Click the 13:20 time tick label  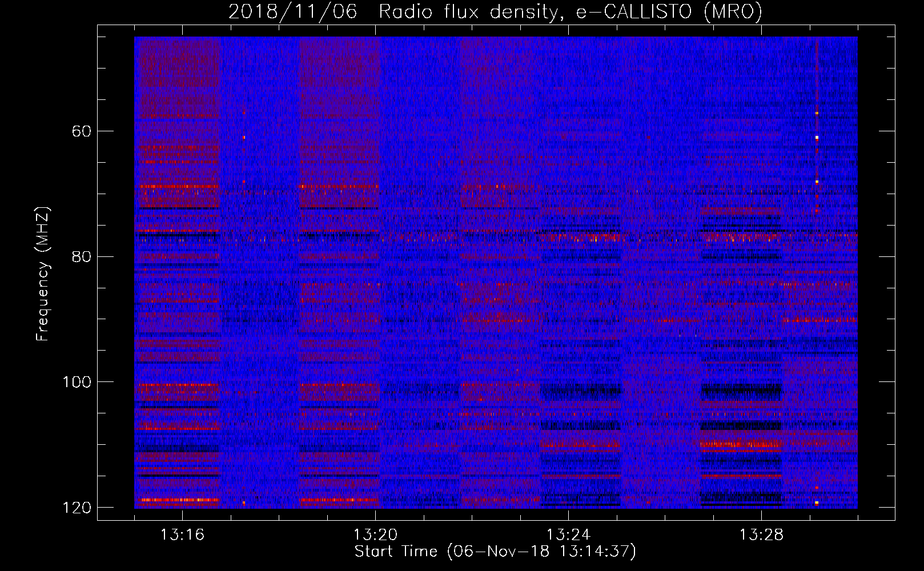375,535
